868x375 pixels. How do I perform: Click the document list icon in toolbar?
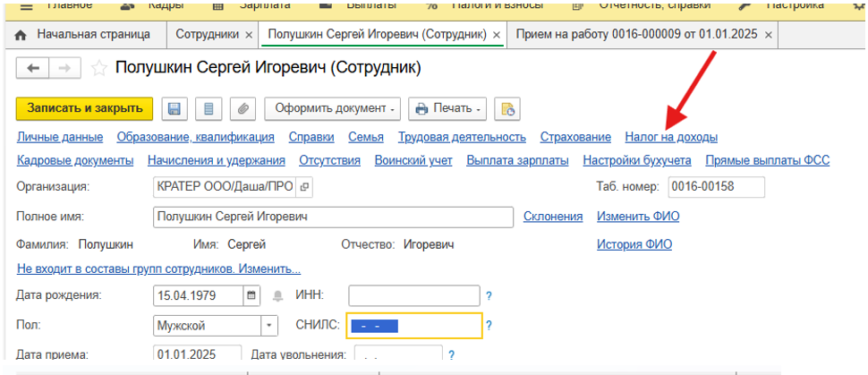[208, 109]
